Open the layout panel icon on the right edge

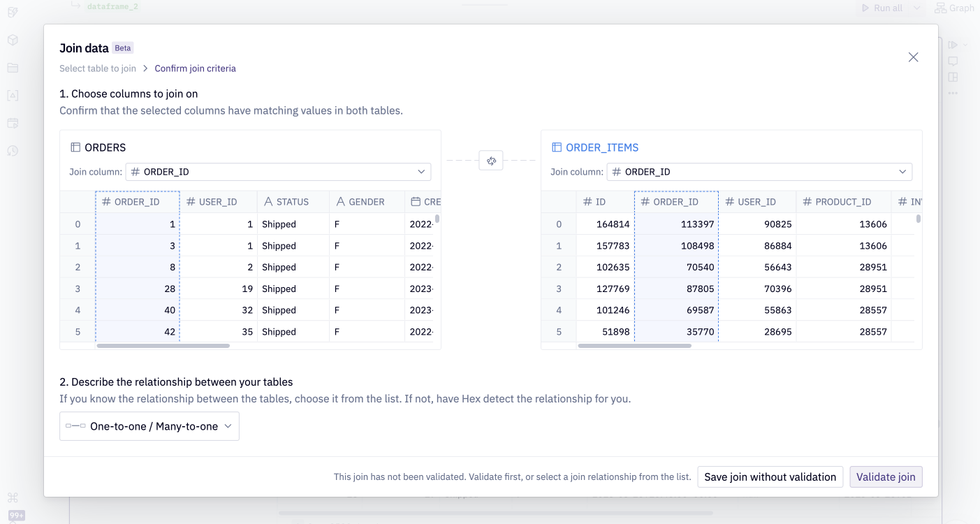click(952, 78)
